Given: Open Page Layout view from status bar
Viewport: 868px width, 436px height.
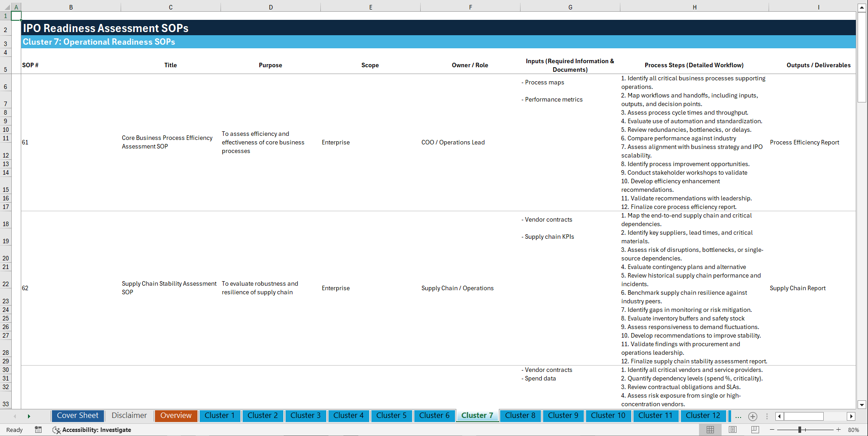Looking at the screenshot, I should pos(732,430).
